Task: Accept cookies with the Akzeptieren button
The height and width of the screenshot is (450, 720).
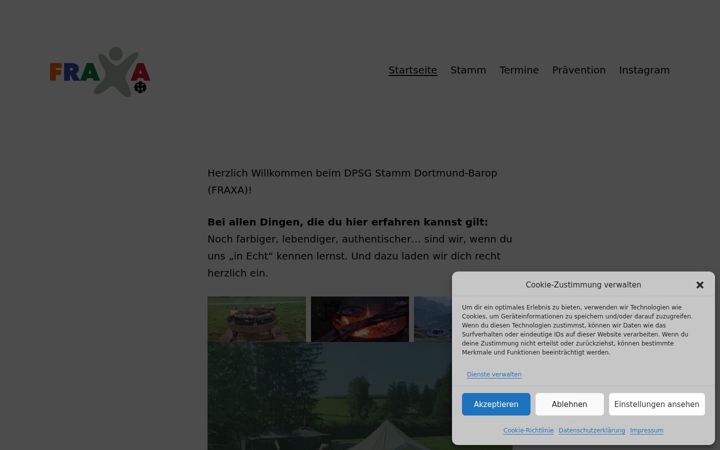Action: pyautogui.click(x=496, y=404)
